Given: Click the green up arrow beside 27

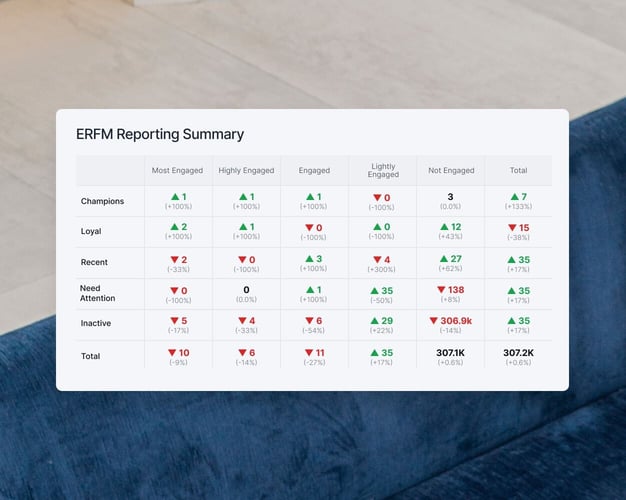Looking at the screenshot, I should (444, 259).
